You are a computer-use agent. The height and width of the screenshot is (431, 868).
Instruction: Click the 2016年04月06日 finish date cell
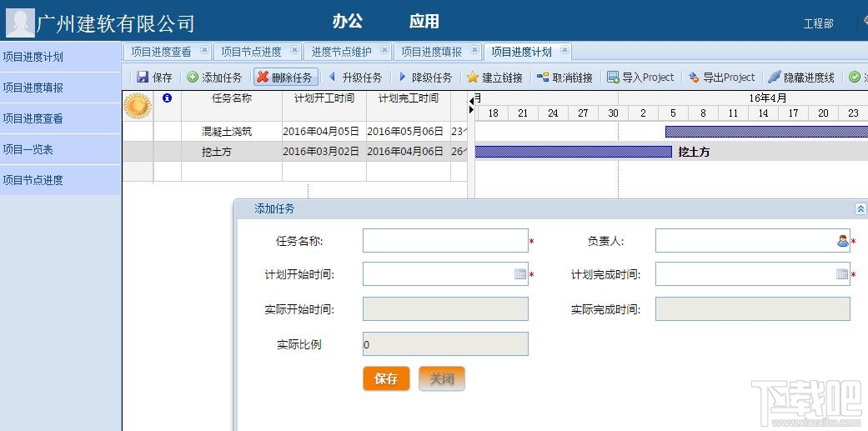(409, 152)
